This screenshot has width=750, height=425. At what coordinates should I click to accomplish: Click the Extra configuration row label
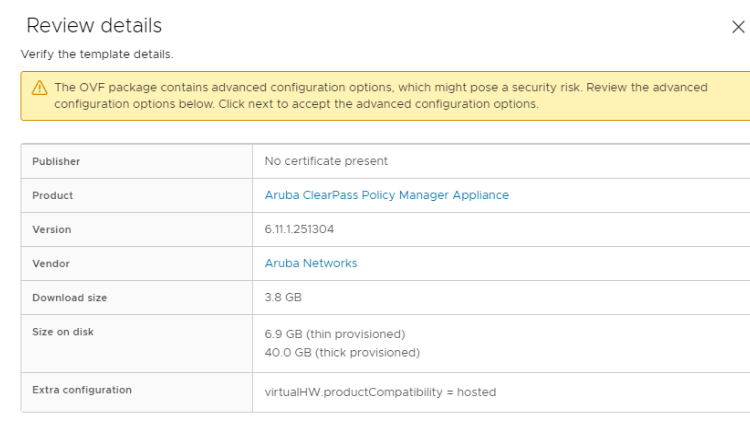point(81,389)
